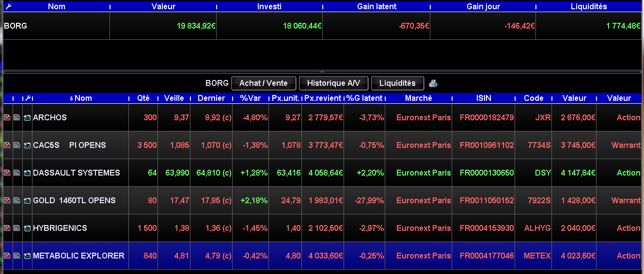
Task: Click the red delete icon on the HYBRIGENICS row
Action: [x=7, y=228]
